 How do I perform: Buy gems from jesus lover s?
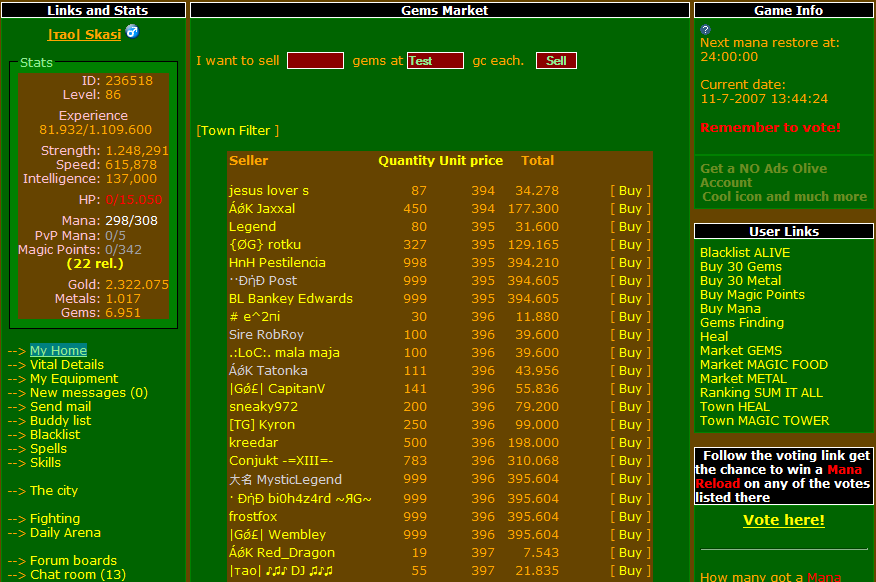click(630, 191)
